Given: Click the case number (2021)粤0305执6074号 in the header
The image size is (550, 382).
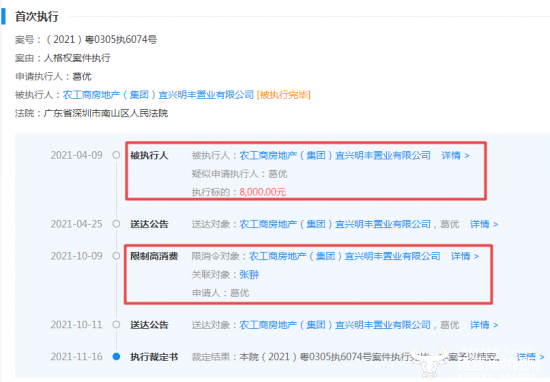Looking at the screenshot, I should tap(102, 40).
